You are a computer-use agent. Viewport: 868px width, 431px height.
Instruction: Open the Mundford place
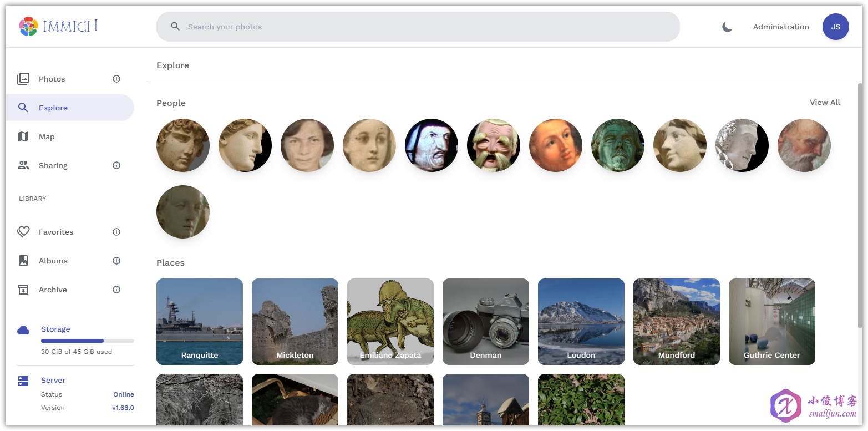tap(677, 322)
